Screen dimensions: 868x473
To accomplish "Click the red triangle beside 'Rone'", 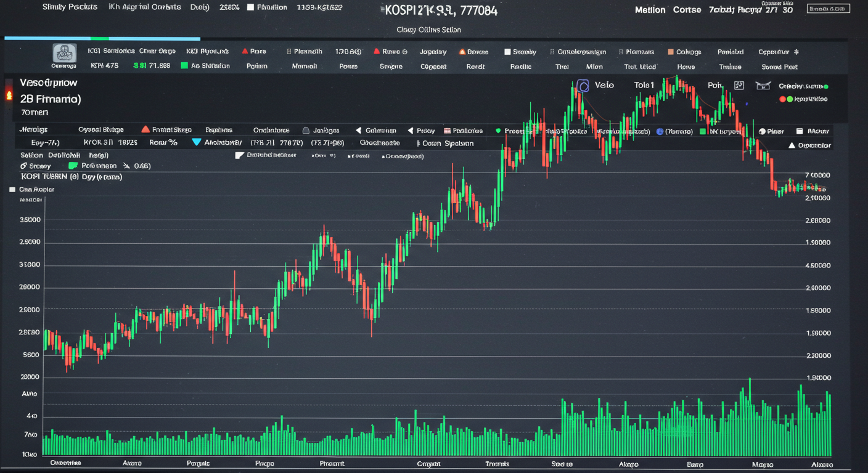I will [376, 52].
